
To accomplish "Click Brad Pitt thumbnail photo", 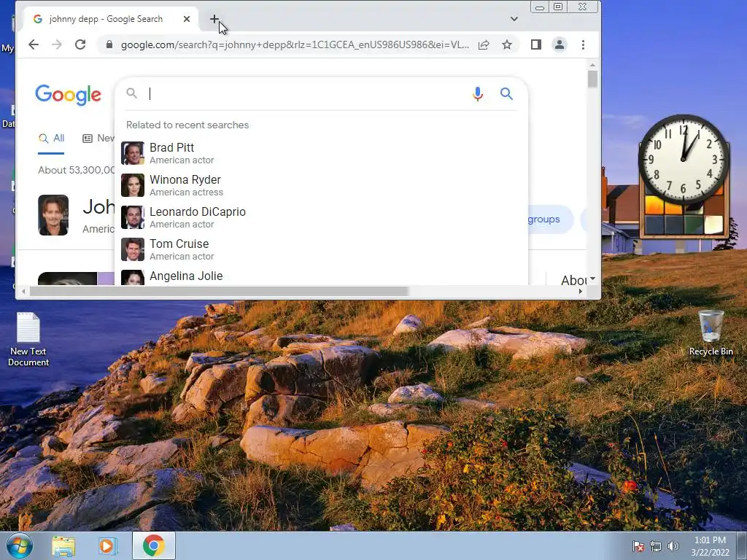I will tap(133, 153).
